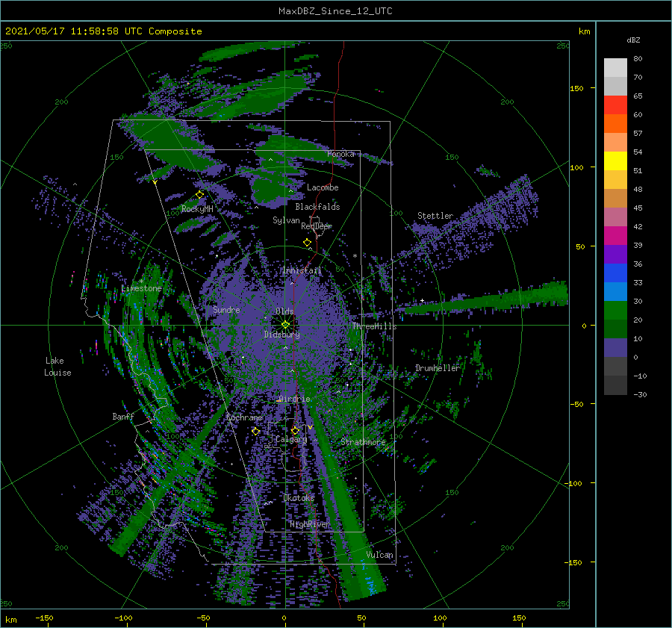
Task: Click the MaxDBZ_Since_12_UTC title
Action: coord(335,11)
